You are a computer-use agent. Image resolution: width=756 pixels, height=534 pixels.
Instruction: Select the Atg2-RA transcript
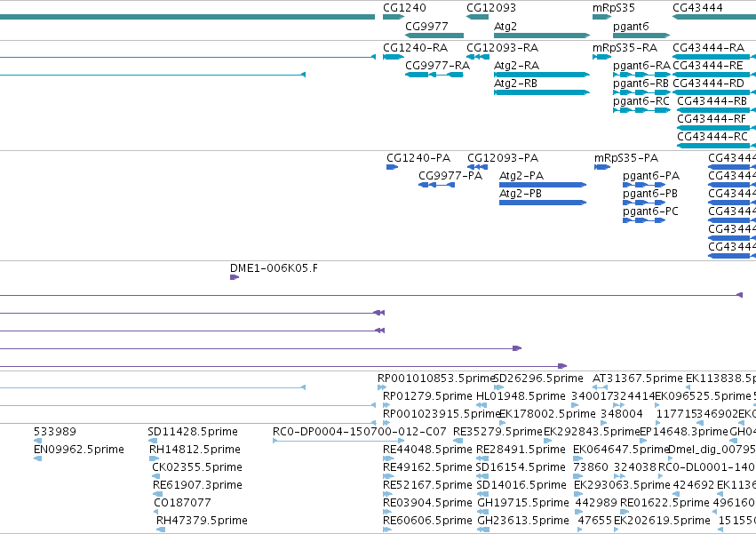click(542, 75)
